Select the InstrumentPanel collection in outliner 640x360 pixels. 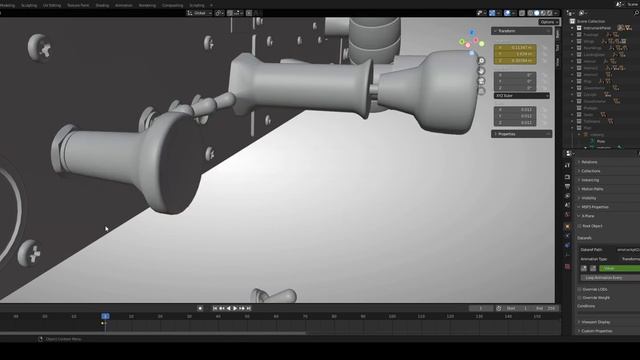[x=597, y=28]
